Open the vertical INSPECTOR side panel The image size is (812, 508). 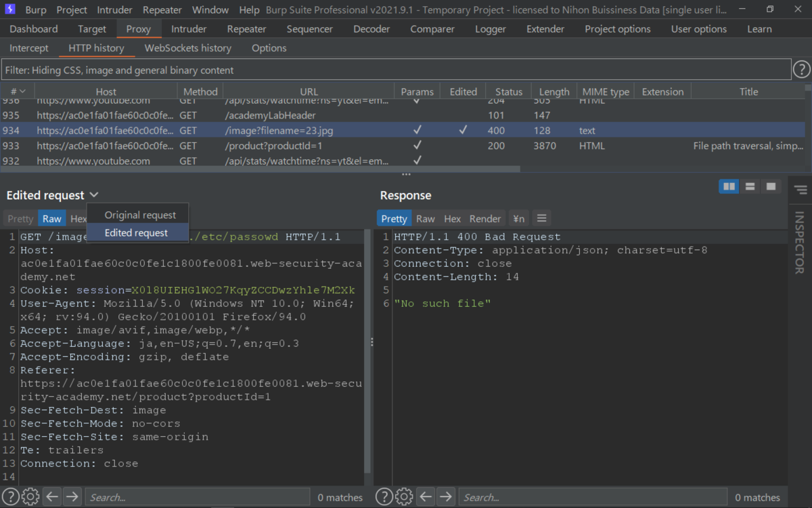799,242
